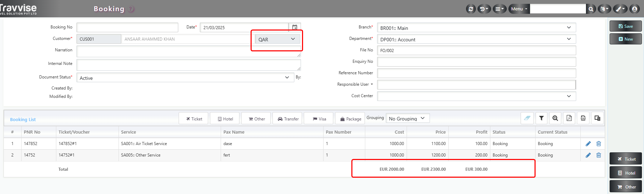Viewport: 644px width, 194px height.
Task: Click the customer code field CUS001
Action: pos(99,39)
